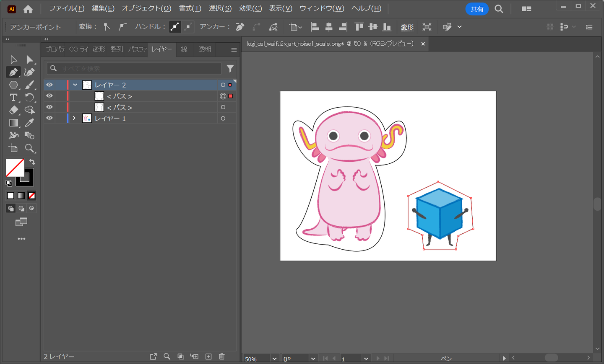Screen dimensions: 604x364
Task: Select the Eyedropper tool
Action: 29,123
